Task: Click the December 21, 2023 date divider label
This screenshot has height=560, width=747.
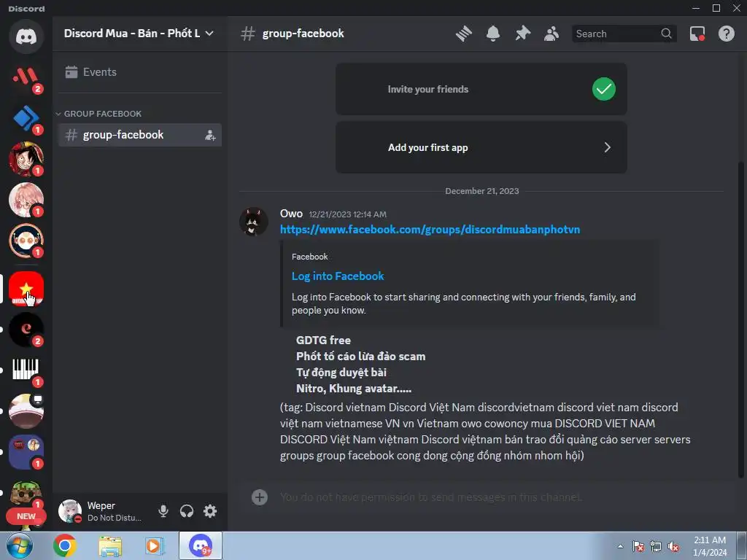Action: click(x=481, y=191)
